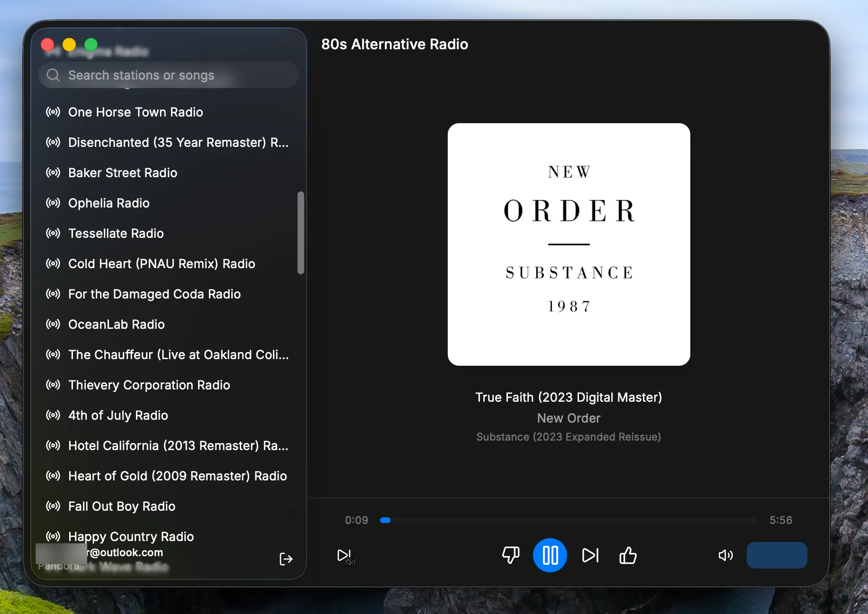Click station icon beside One Horse Town Radio
This screenshot has width=868, height=614.
pyautogui.click(x=53, y=112)
